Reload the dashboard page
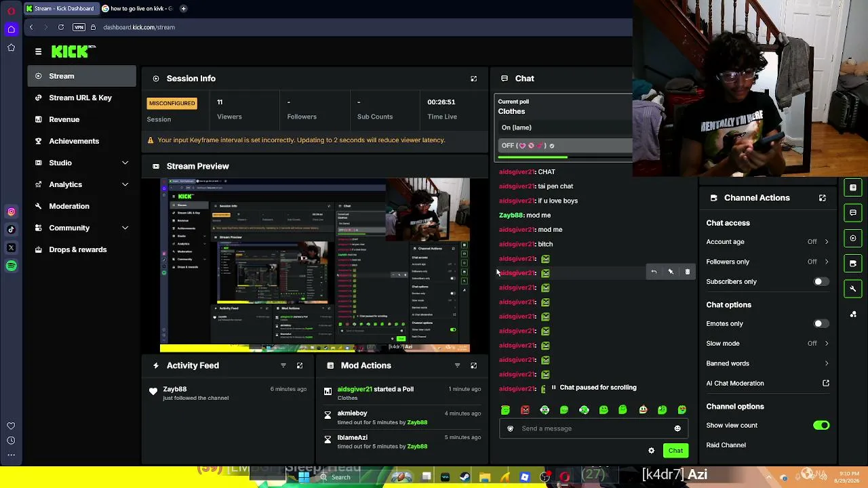This screenshot has width=868, height=488. point(61,27)
